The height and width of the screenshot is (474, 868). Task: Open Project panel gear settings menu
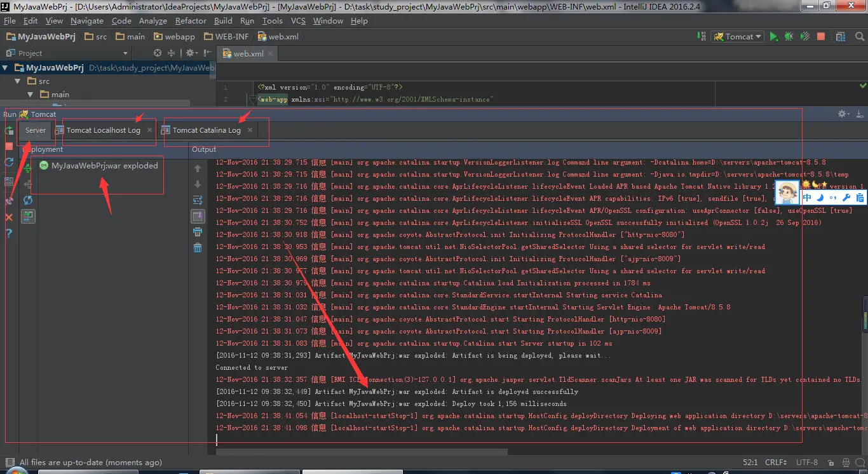tap(191, 53)
